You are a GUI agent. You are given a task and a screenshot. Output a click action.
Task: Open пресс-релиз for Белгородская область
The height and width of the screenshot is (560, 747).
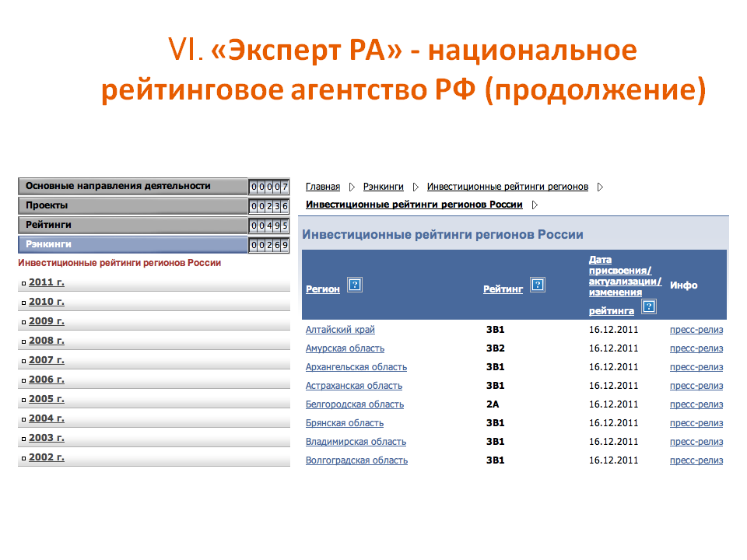coord(696,404)
